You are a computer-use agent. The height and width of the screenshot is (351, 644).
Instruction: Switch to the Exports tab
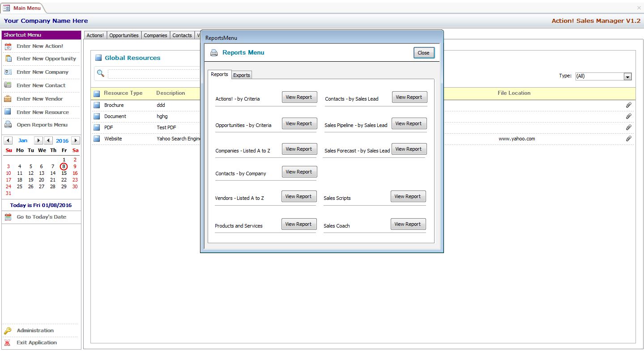point(241,75)
